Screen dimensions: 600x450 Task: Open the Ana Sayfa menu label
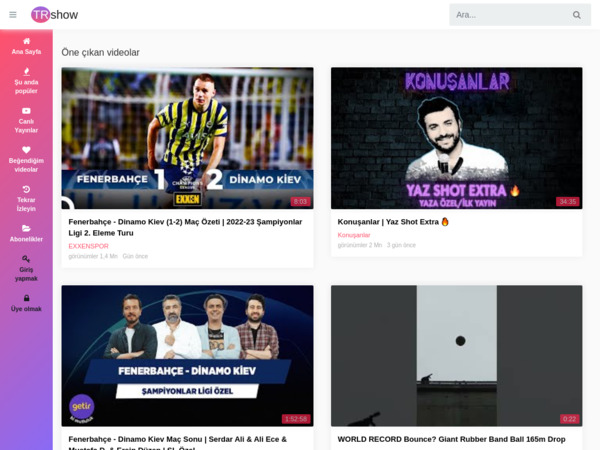[x=26, y=52]
